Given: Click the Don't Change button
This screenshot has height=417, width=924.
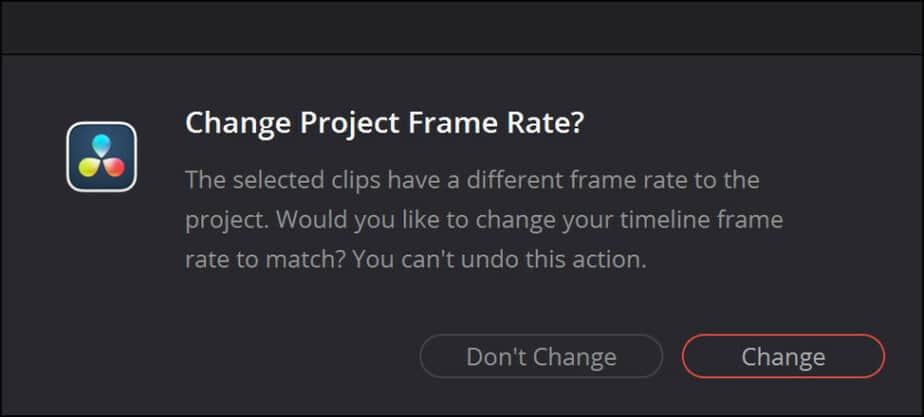Looking at the screenshot, I should pyautogui.click(x=541, y=356).
